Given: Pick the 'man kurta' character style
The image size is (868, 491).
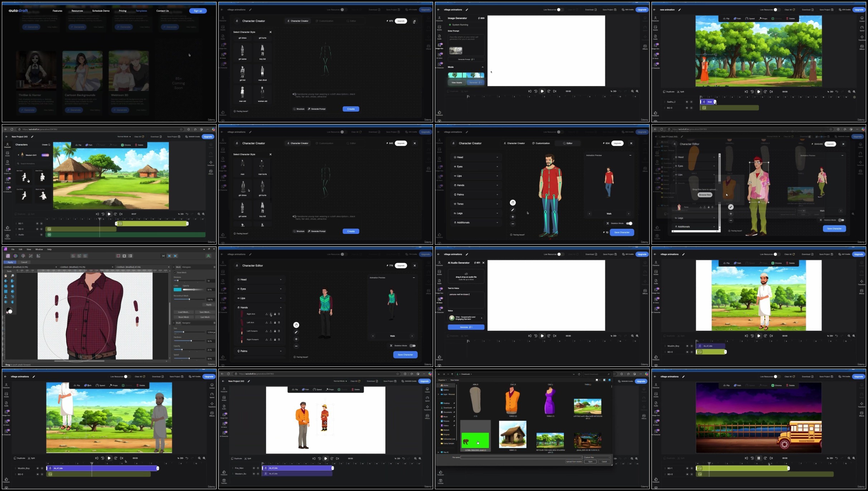Looking at the screenshot, I should pos(262,166).
